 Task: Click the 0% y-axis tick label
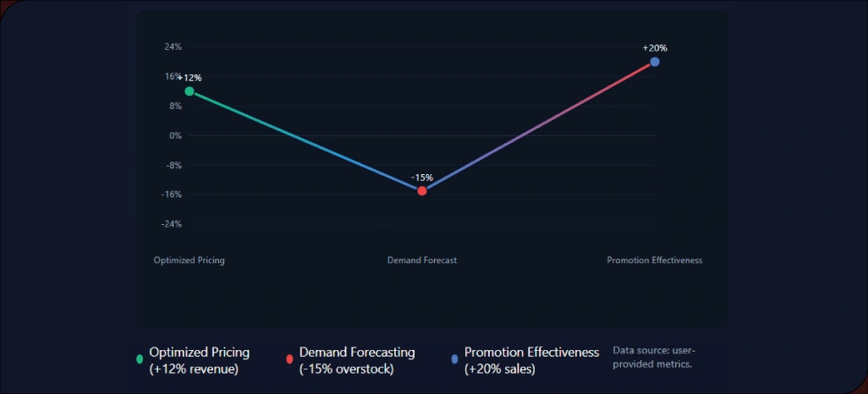coord(175,135)
